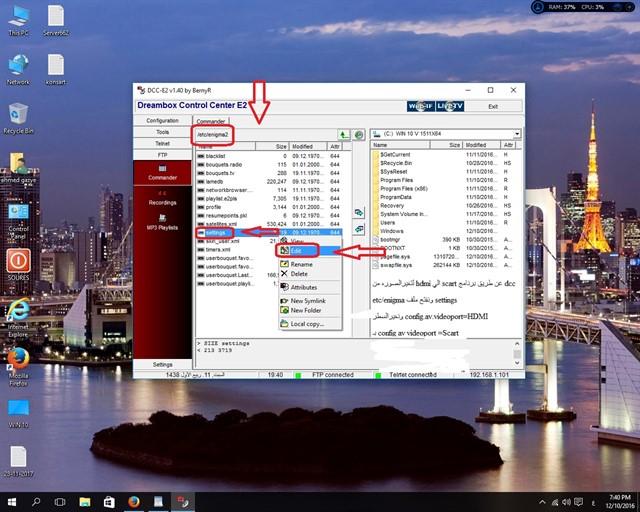Screen dimensions: 640x512
Task: Select the WIN 10 desktop icon
Action: (18, 413)
